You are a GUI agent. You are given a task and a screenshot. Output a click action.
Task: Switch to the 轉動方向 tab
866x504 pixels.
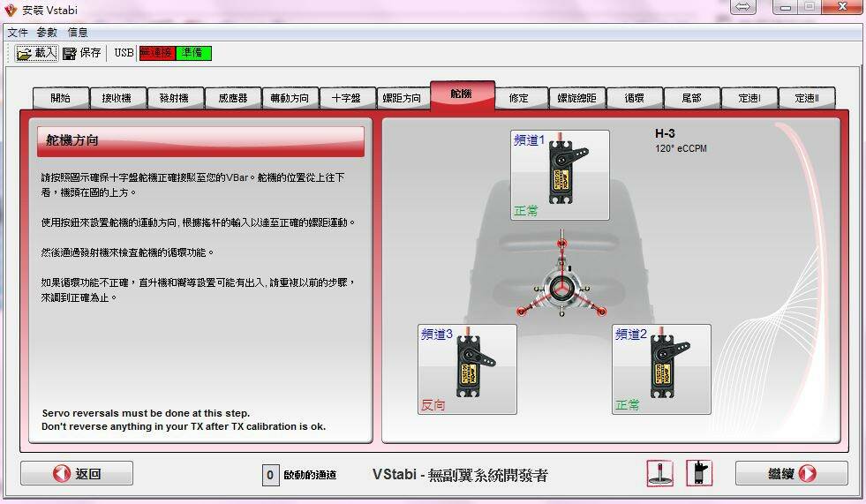click(290, 98)
